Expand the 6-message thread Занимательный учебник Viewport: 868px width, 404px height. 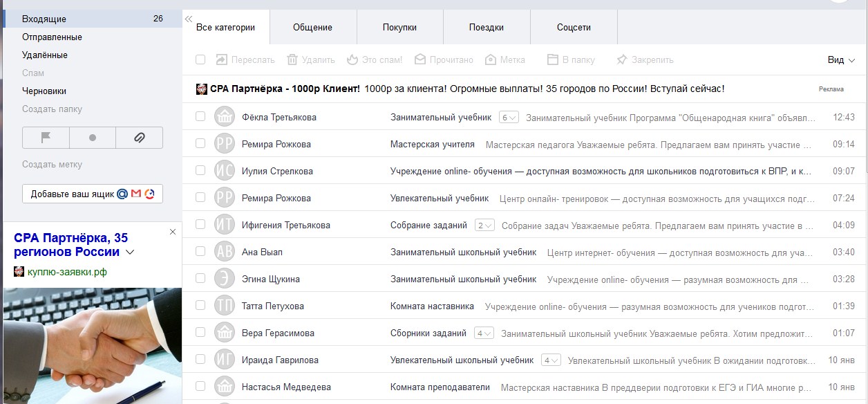point(509,118)
